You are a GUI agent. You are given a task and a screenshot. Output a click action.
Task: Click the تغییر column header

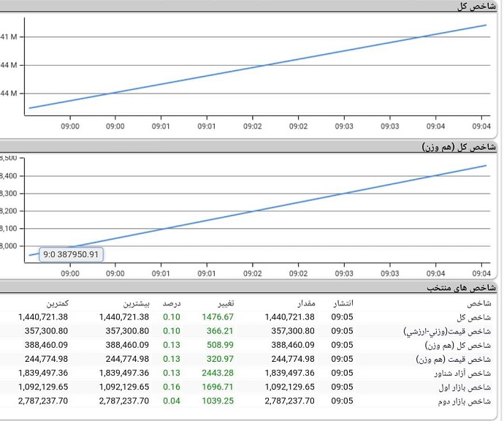pos(226,303)
